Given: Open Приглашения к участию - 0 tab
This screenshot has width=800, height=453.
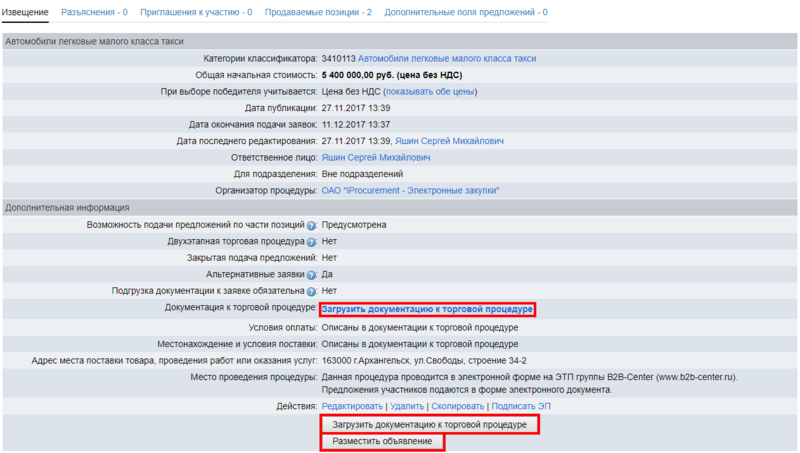Looking at the screenshot, I should [196, 12].
